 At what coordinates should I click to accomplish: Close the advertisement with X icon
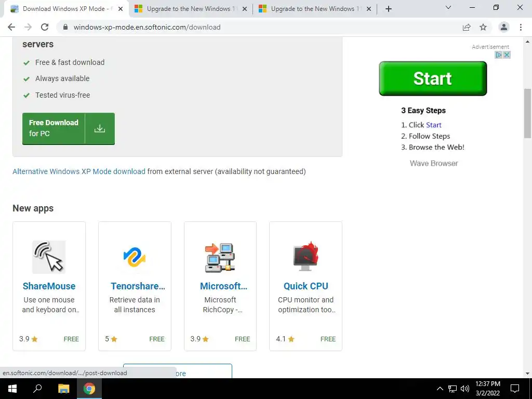coord(507,55)
